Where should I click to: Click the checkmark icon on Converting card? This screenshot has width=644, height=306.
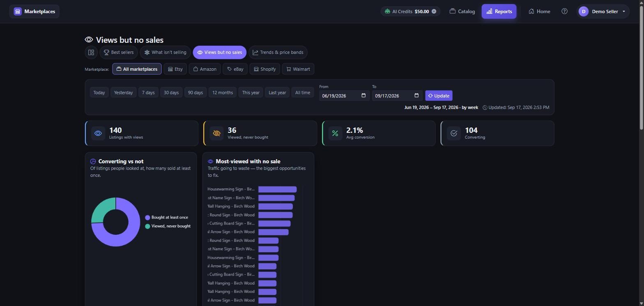454,133
